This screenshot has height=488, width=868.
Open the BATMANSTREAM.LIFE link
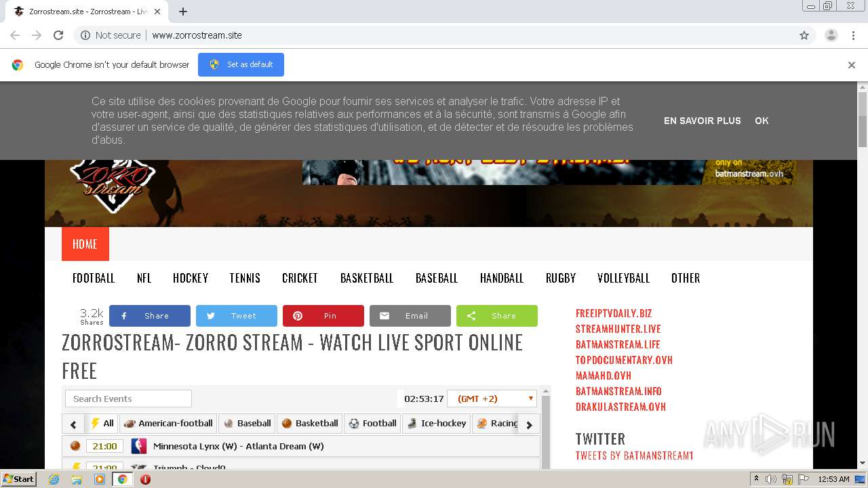618,344
